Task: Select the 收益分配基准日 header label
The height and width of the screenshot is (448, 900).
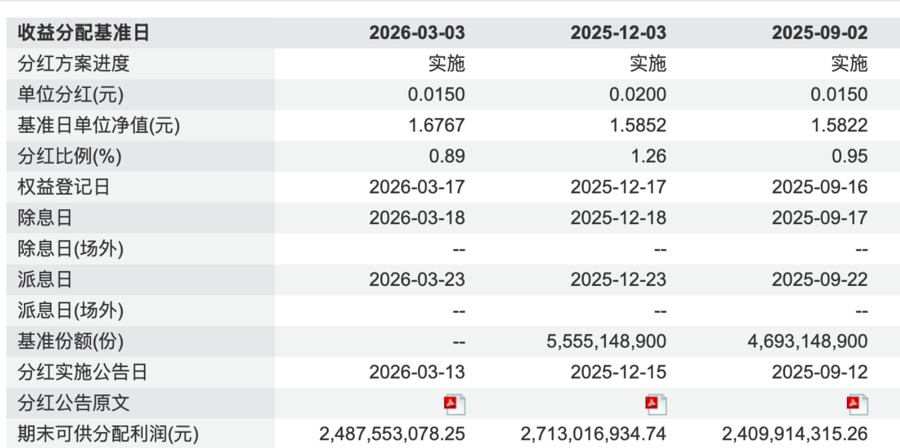Action: pyautogui.click(x=83, y=32)
